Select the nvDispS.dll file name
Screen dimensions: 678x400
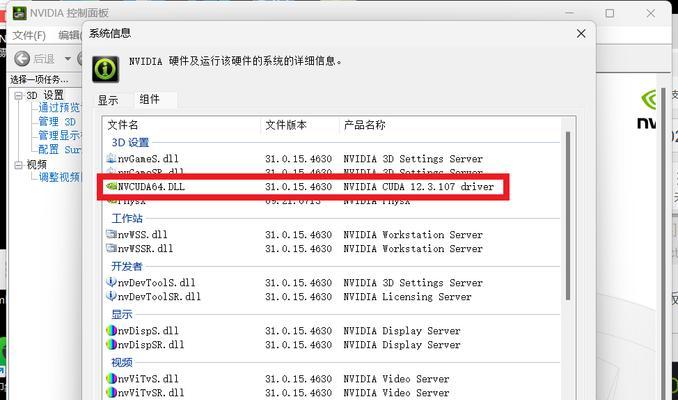tap(148, 331)
